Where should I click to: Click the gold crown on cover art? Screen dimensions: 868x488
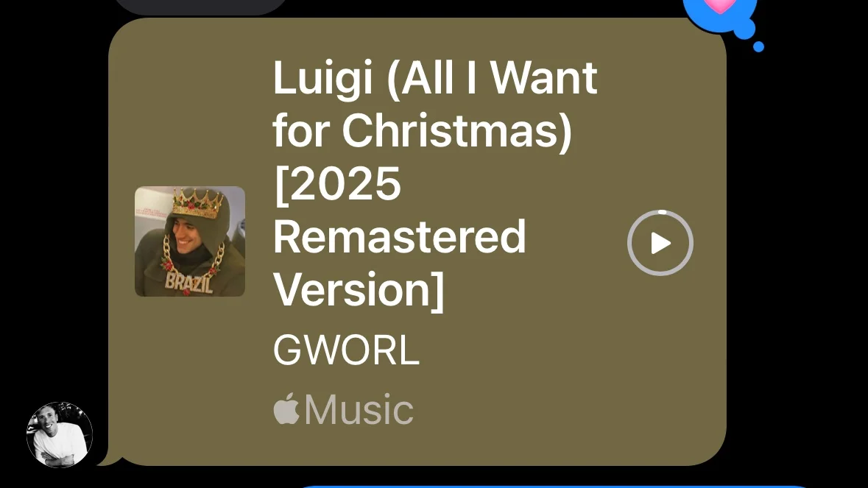pos(197,204)
